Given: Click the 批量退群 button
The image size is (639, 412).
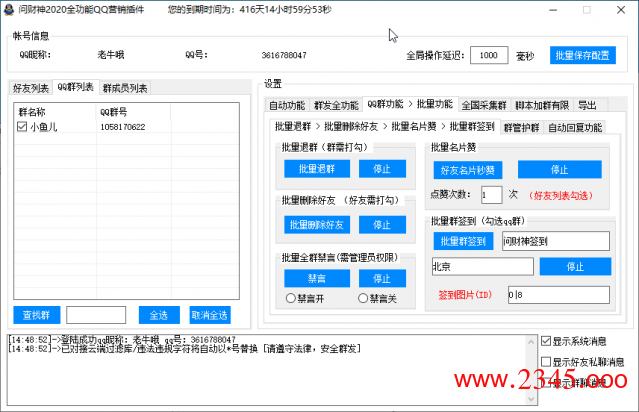Looking at the screenshot, I should pyautogui.click(x=317, y=169).
